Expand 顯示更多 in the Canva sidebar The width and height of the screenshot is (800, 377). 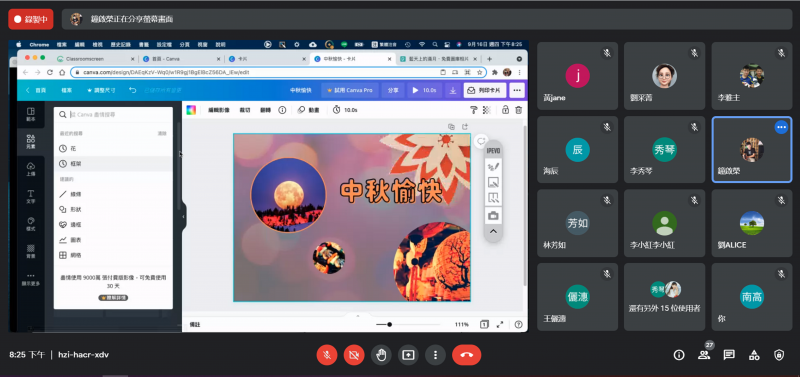(x=31, y=279)
